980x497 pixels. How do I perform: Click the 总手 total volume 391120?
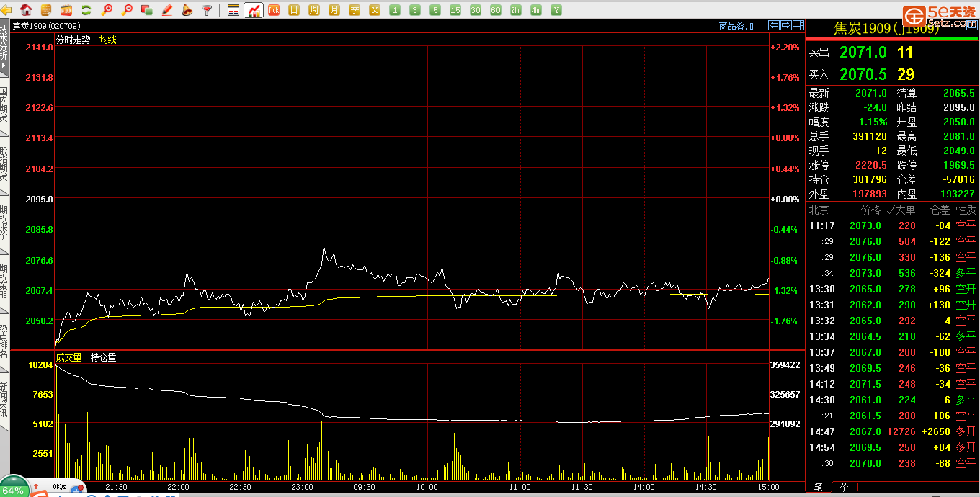coord(869,136)
